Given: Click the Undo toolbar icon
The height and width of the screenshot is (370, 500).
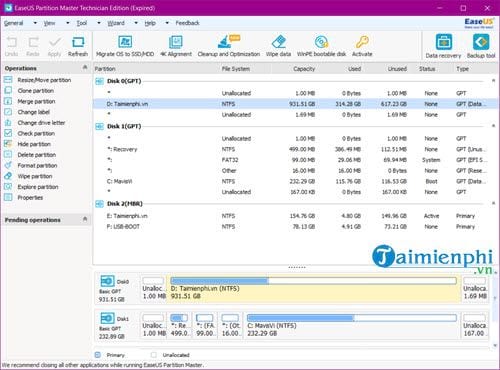Looking at the screenshot, I should click(x=12, y=42).
